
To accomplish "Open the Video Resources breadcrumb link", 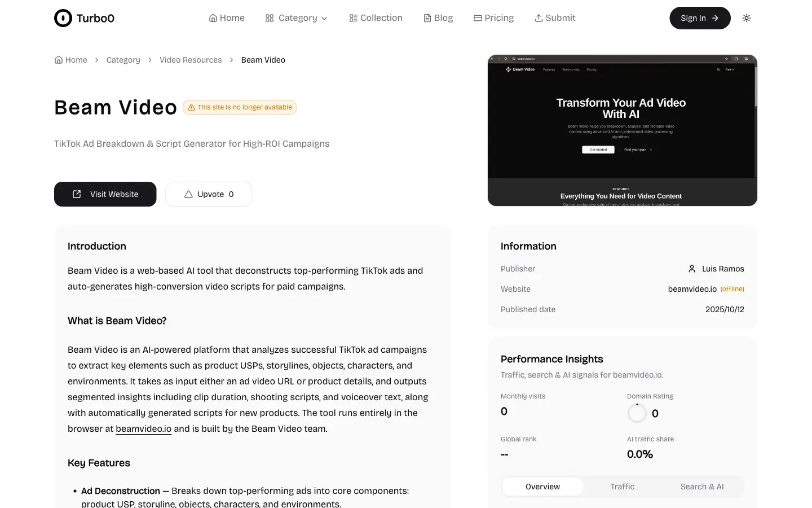I will click(191, 60).
